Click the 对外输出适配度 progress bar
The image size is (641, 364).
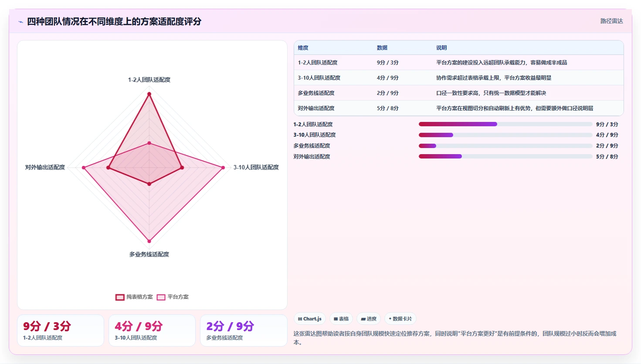pos(505,156)
